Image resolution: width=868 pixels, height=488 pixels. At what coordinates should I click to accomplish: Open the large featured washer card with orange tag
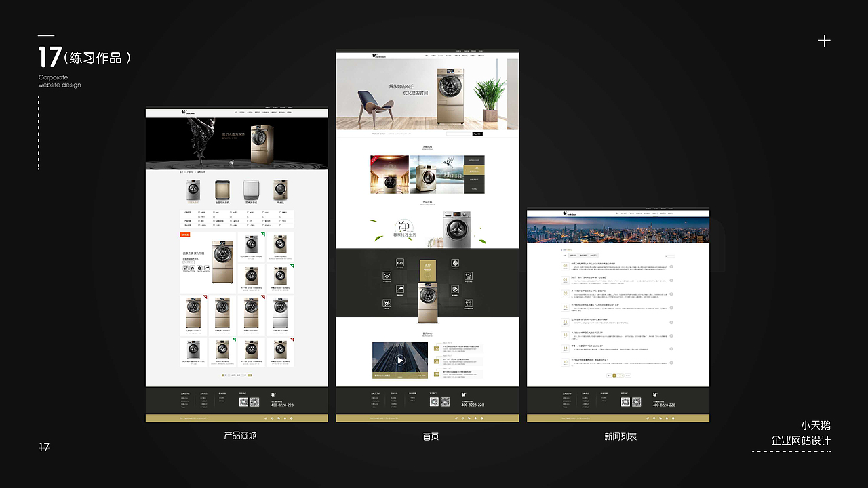pos(208,263)
